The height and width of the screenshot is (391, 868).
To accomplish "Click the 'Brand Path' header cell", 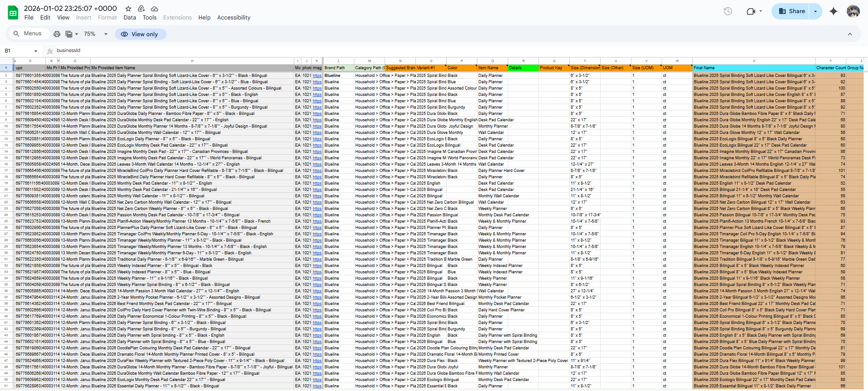I will (x=339, y=68).
